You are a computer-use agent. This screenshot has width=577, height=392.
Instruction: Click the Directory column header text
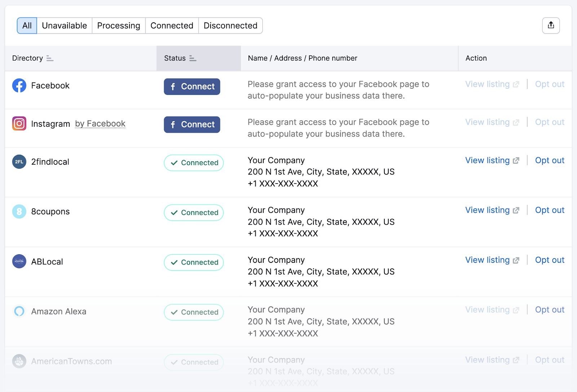pos(27,58)
